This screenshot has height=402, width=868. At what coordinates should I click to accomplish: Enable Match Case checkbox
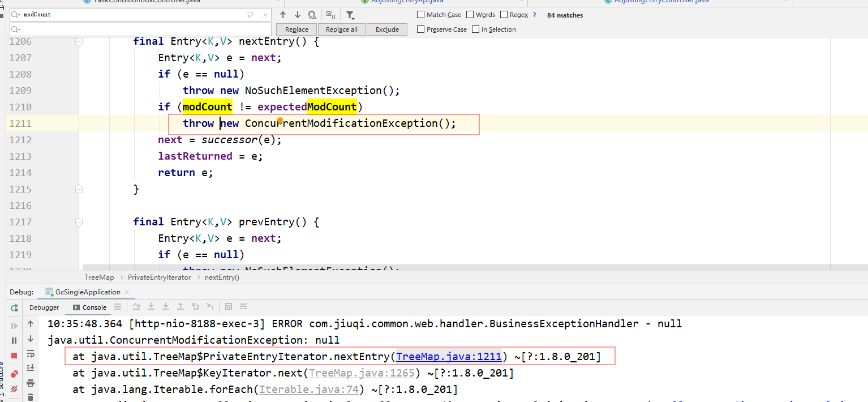coord(421,15)
